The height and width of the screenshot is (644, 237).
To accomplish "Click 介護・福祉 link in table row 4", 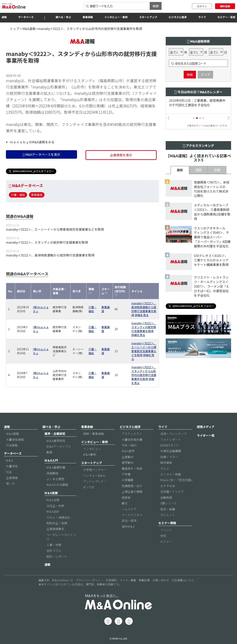I will 92,375.
